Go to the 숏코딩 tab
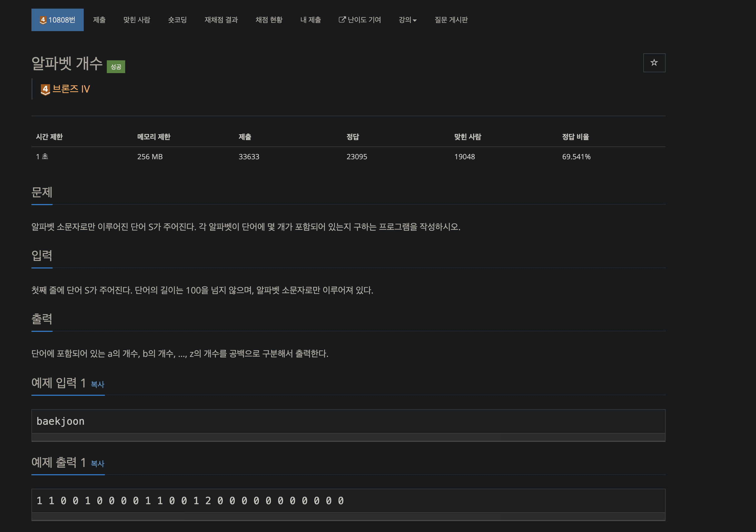756x532 pixels. (x=177, y=20)
